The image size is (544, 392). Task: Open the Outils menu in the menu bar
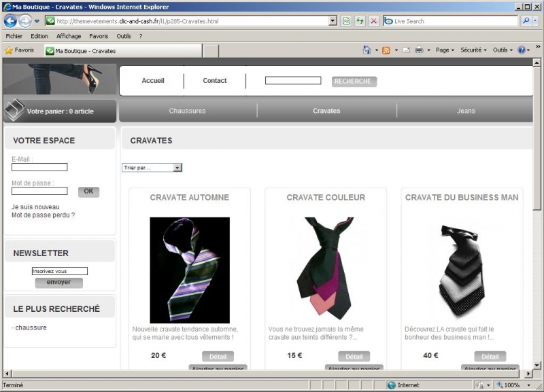[124, 36]
